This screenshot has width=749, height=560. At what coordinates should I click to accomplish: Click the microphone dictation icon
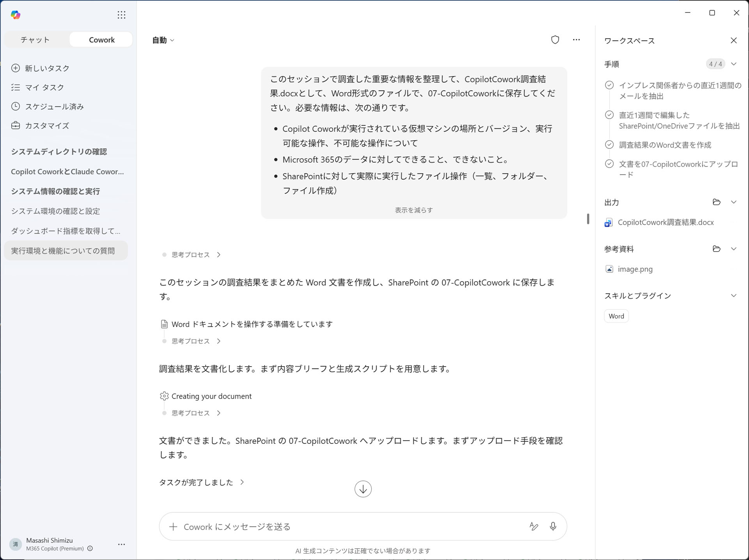click(553, 527)
